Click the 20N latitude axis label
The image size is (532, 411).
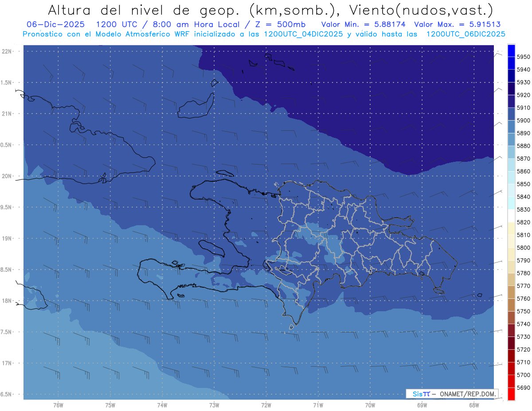coord(6,176)
